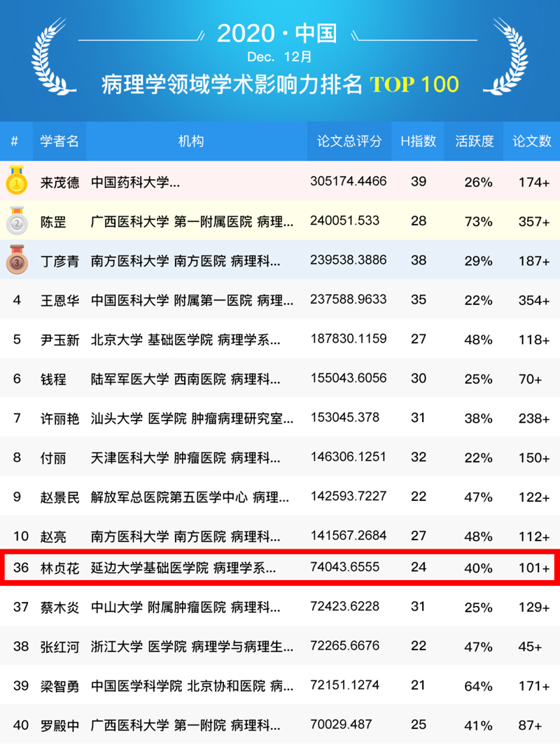
Task: Select scholar name 王恩华
Action: click(59, 301)
